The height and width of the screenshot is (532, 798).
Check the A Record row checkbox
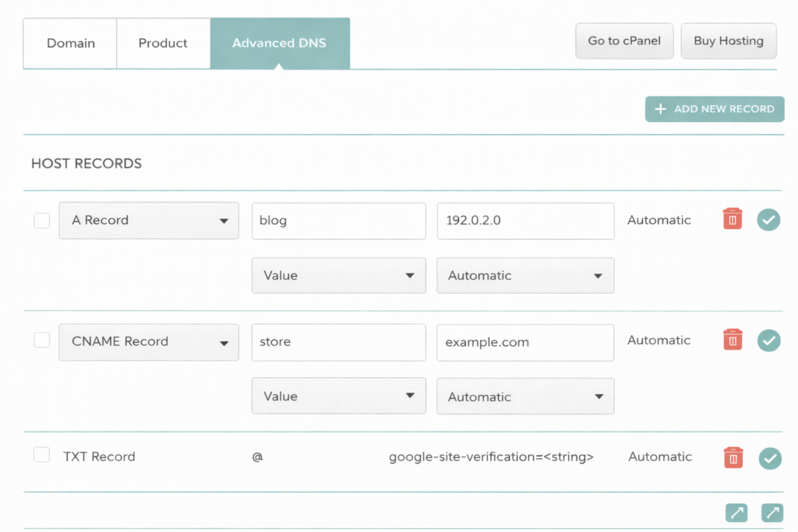[x=41, y=220]
